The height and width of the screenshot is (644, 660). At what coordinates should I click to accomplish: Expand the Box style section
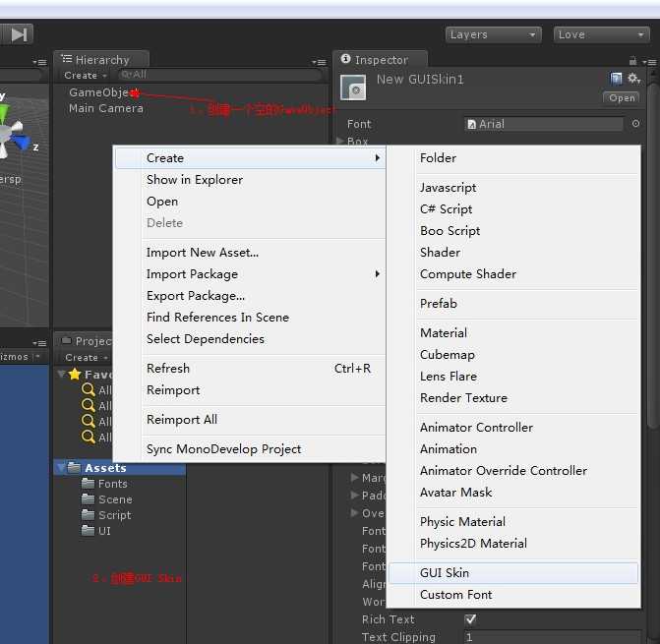[340, 142]
